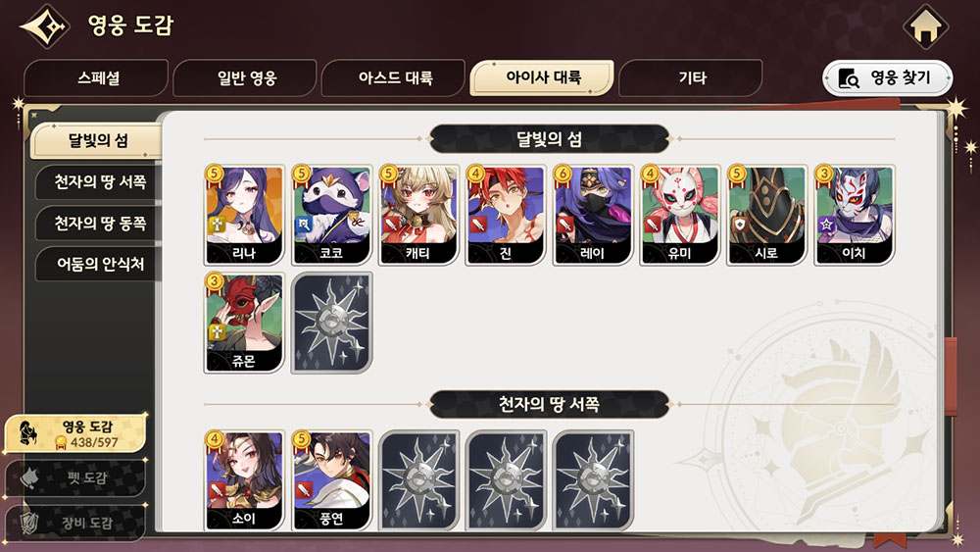Open the 장비 도감 equipment encyclopedia

[75, 523]
